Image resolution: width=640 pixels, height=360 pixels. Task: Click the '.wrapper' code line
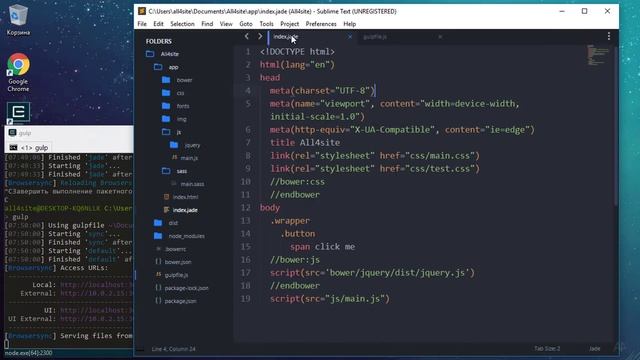[x=290, y=221]
